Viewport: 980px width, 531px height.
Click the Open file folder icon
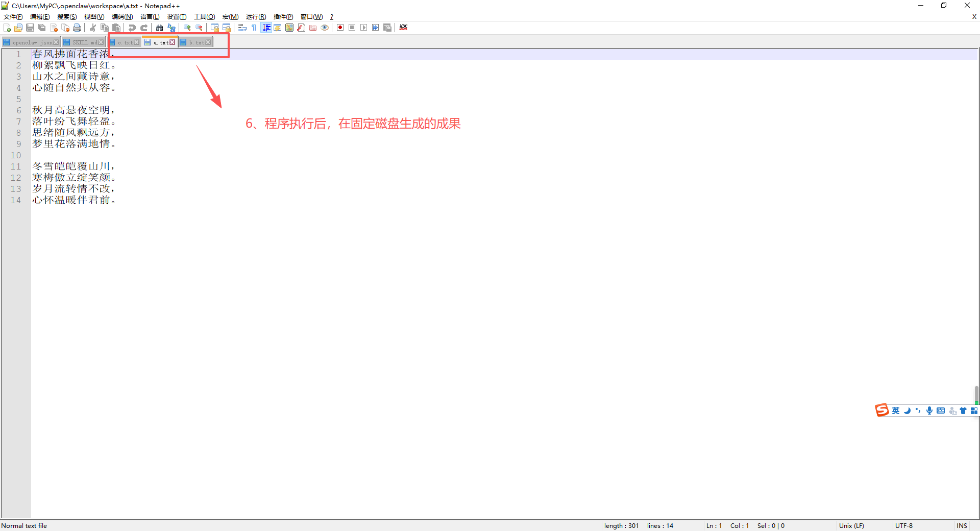[18, 28]
